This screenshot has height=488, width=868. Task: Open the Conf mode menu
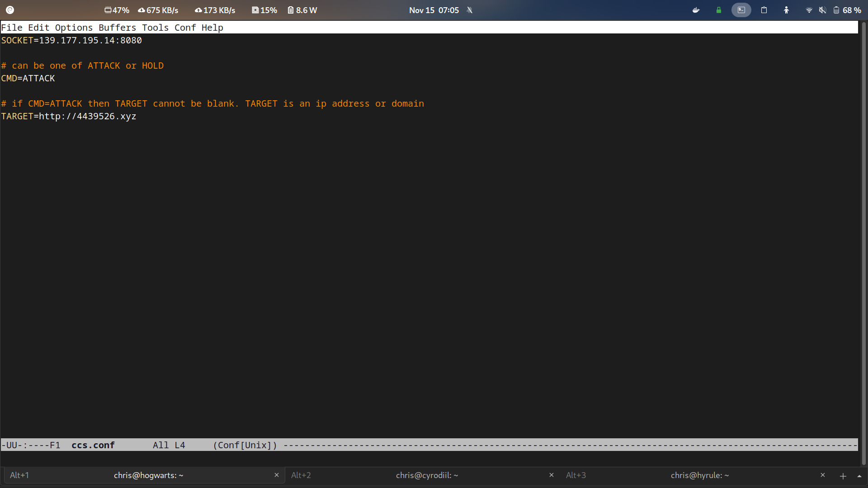tap(185, 28)
